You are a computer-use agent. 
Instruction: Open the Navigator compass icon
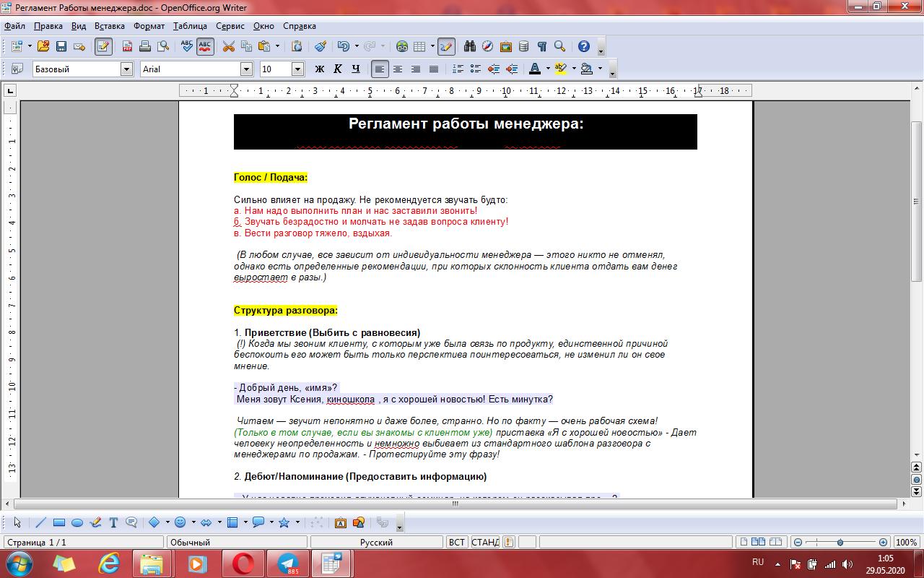tap(488, 46)
